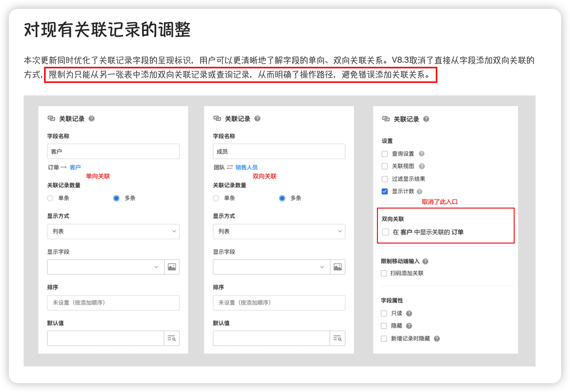The height and width of the screenshot is (392, 570).
Task: Click help icon beside second 关联记录 title
Action: tap(257, 119)
